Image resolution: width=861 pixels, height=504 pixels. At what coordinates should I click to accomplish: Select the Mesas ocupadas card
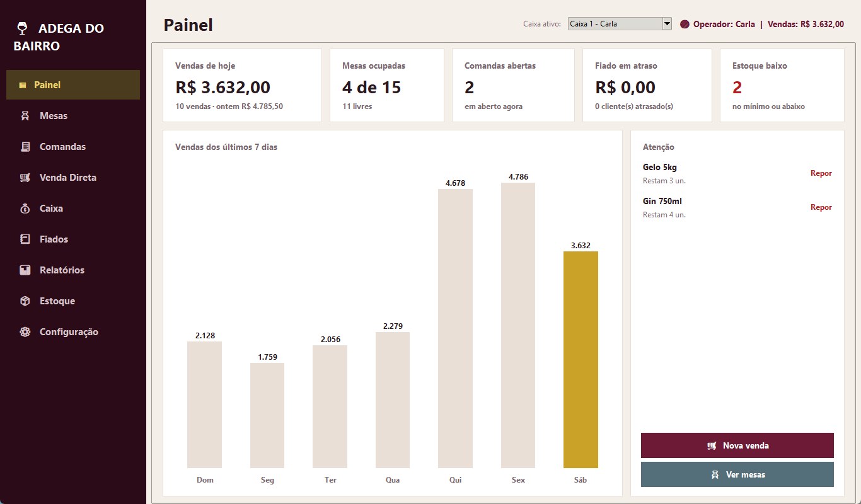point(387,86)
